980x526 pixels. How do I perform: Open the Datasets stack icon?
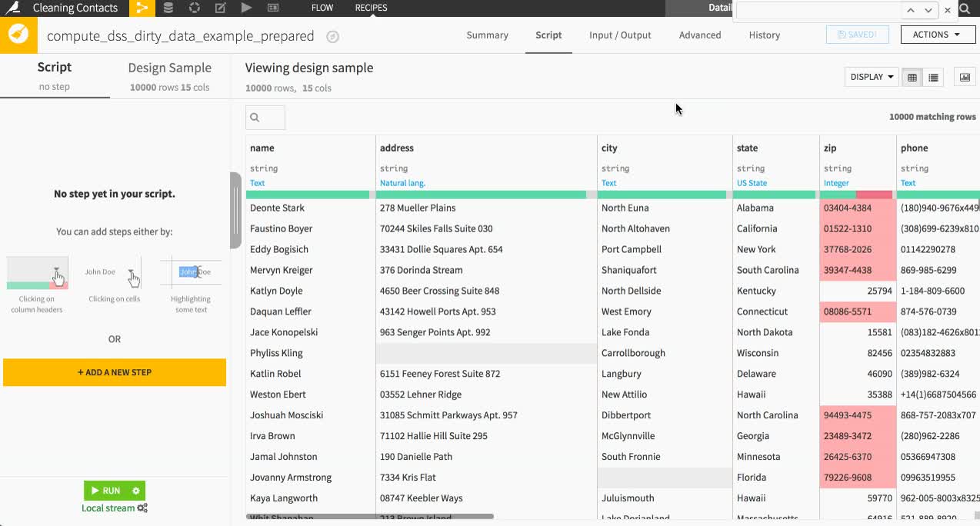[168, 8]
